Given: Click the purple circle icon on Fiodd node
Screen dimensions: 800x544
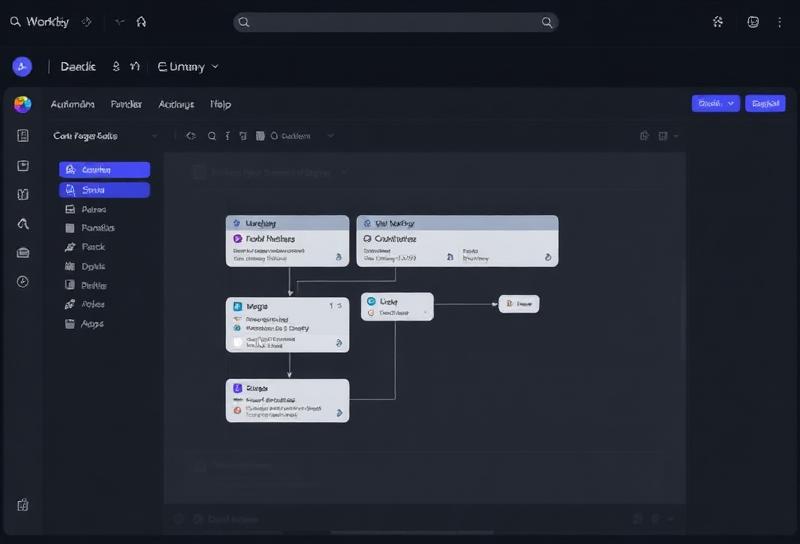Looking at the screenshot, I should 237,238.
